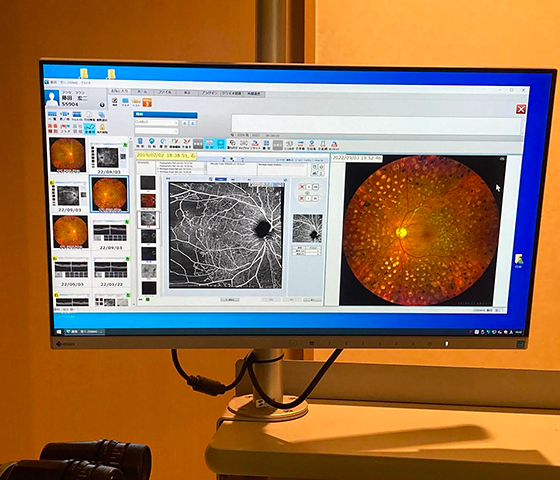560x480 pixels.
Task: Click the upper red X button beside angiography
Action: 302,187
